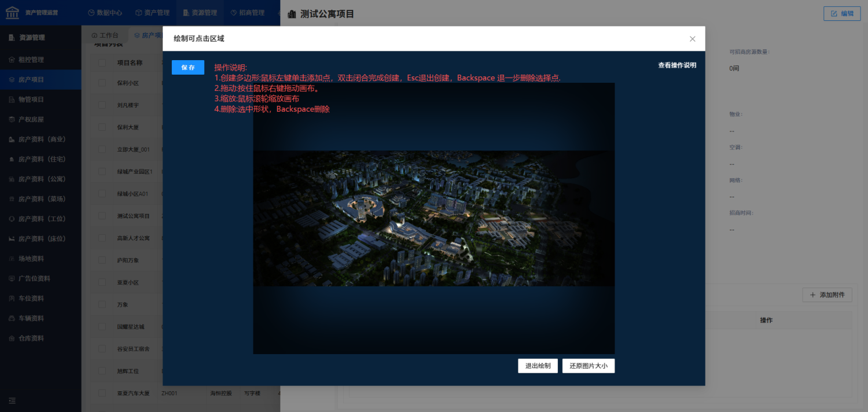Click the 保存 button in the drawing dialog
Image resolution: width=868 pixels, height=412 pixels.
point(188,68)
